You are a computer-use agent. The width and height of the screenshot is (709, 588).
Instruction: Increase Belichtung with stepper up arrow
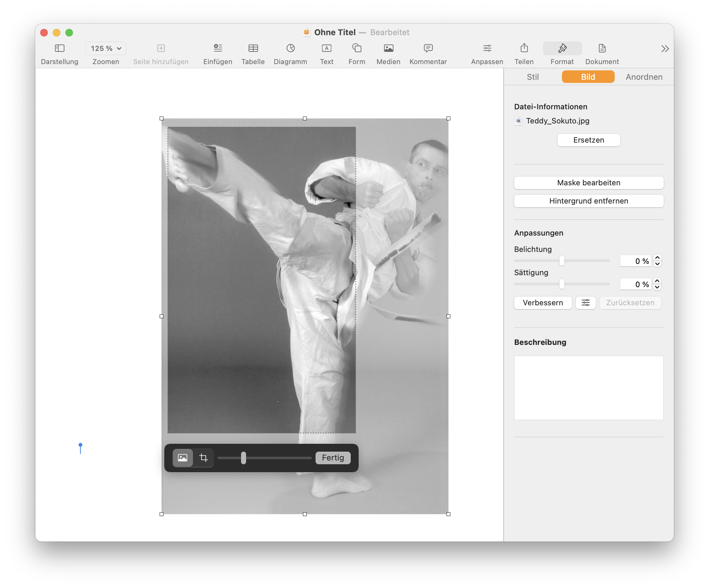657,258
